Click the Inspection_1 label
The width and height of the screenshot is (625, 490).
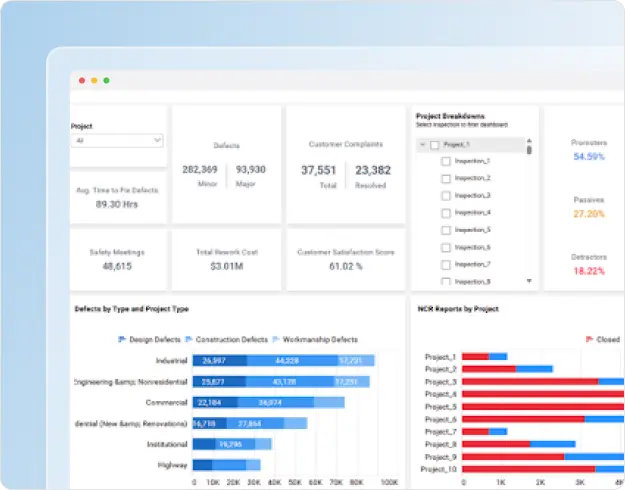click(x=472, y=161)
